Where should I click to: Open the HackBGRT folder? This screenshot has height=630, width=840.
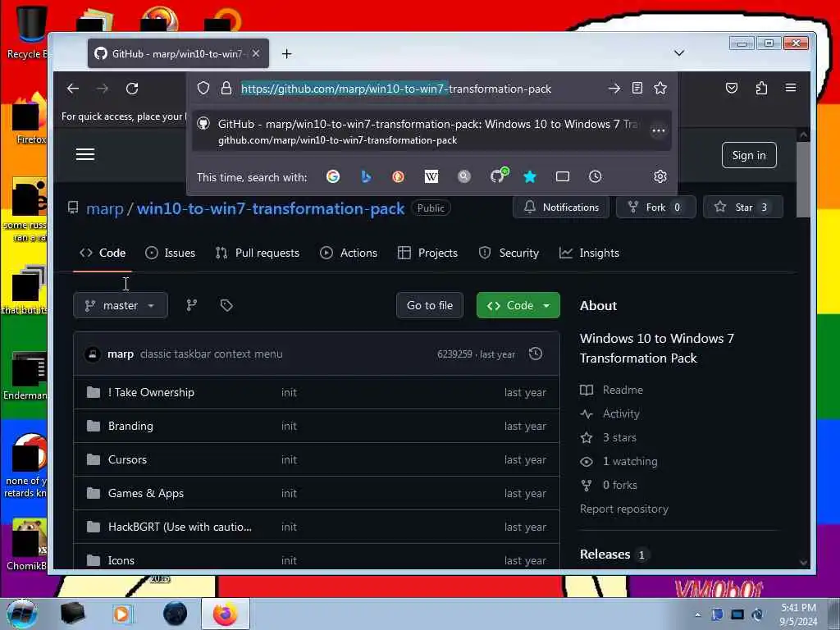click(x=180, y=527)
